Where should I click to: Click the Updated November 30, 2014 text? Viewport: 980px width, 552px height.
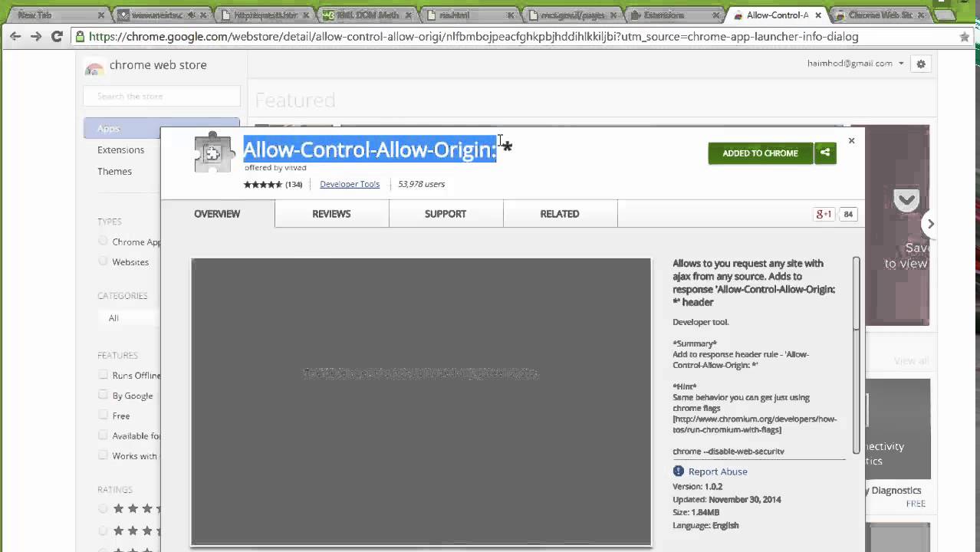pos(727,499)
